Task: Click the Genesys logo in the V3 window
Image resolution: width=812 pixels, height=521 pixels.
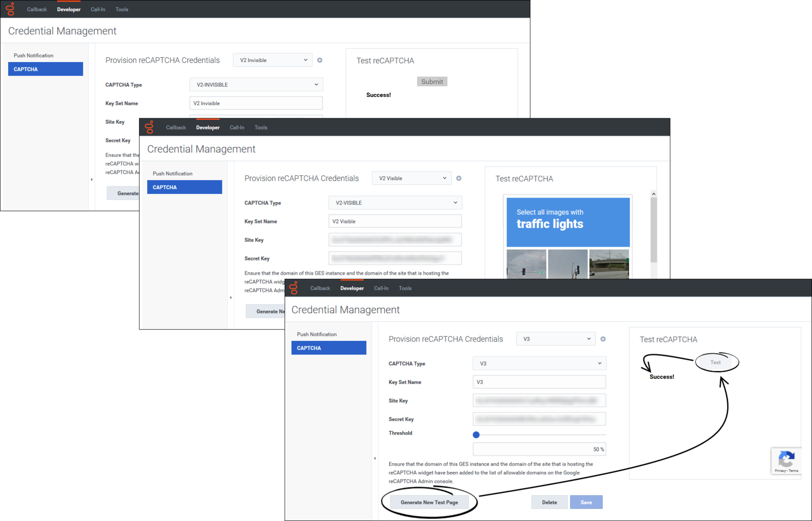Action: click(x=294, y=288)
